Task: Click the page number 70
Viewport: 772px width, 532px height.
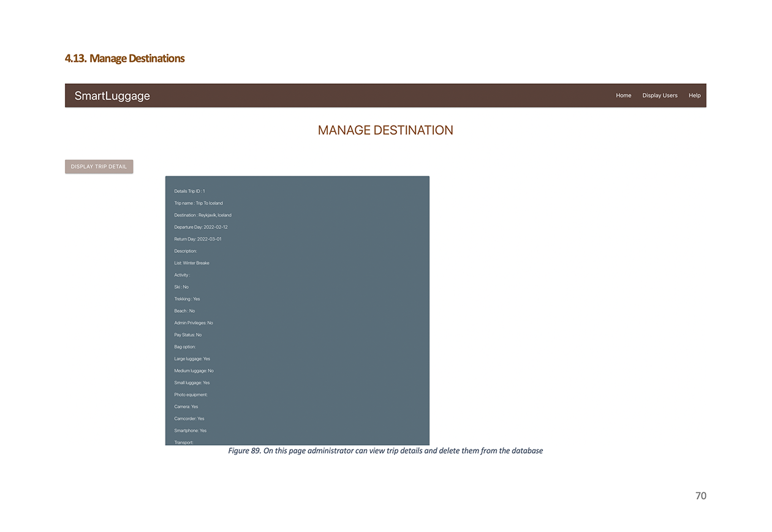Action: click(700, 496)
